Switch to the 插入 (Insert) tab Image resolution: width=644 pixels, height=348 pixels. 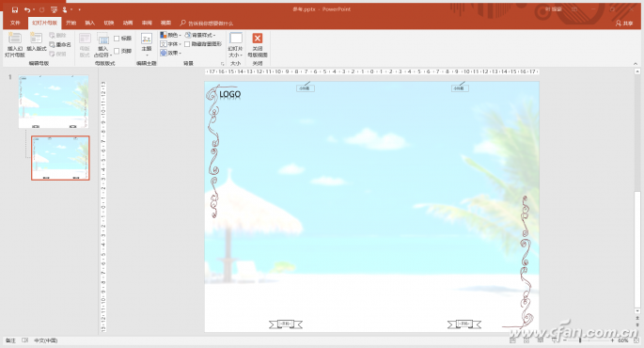click(90, 23)
